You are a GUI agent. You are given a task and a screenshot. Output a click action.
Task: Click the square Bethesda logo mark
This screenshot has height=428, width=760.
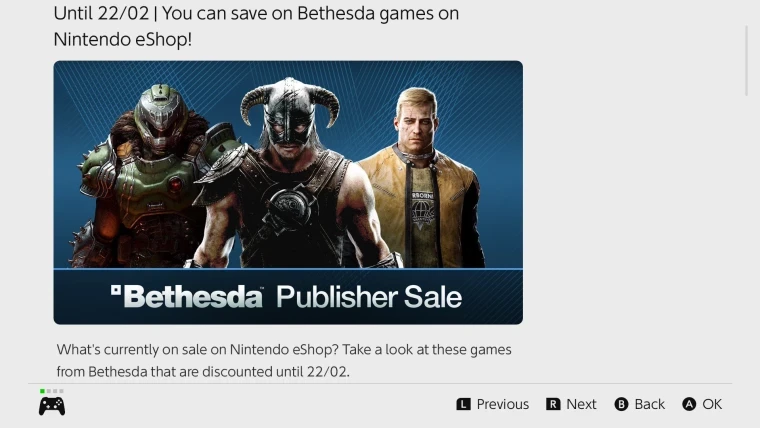116,290
